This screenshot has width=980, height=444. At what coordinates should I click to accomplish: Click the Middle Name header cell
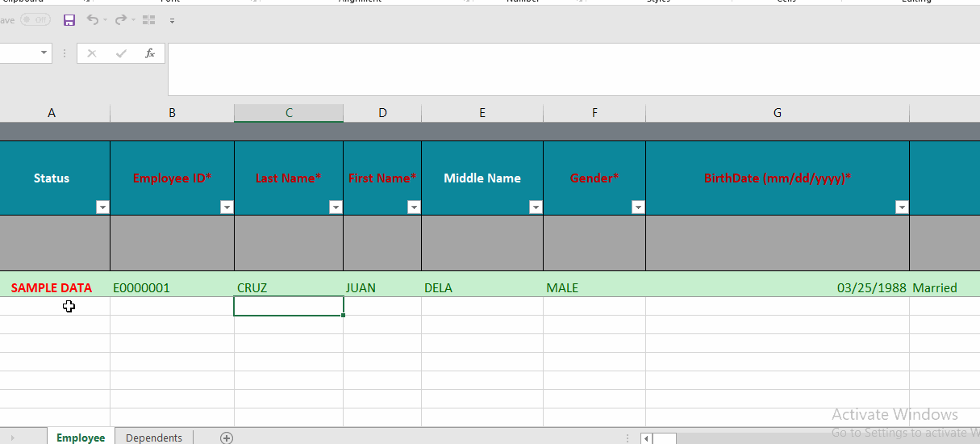coord(482,178)
